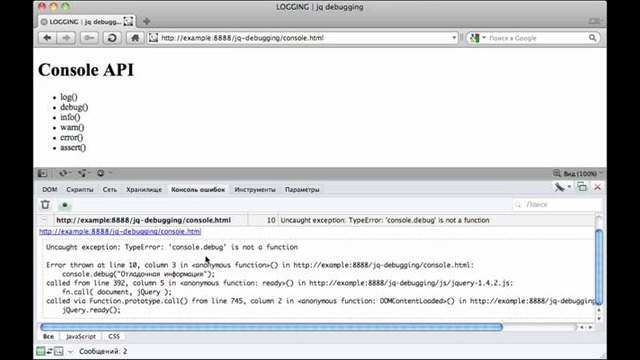Click the info() list item

click(70, 117)
